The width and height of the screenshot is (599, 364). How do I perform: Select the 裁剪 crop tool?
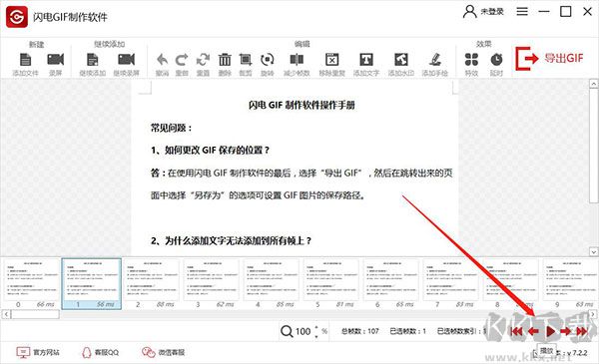pyautogui.click(x=246, y=60)
